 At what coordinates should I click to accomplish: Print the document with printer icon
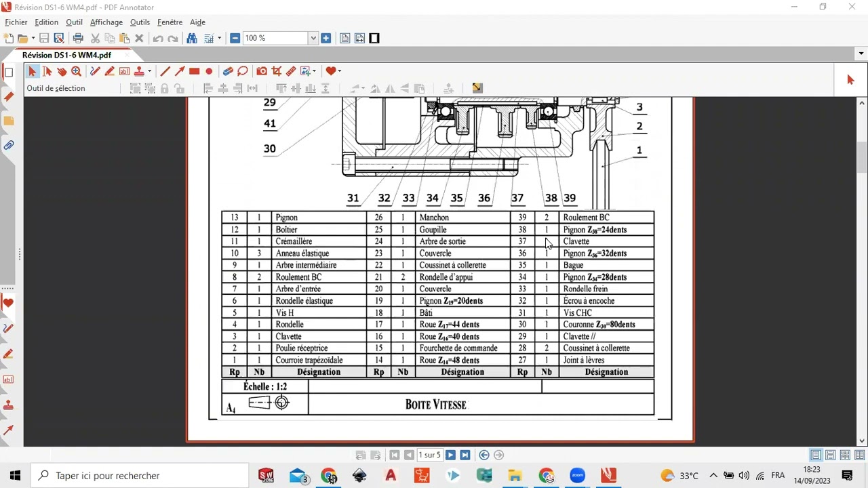pos(78,39)
